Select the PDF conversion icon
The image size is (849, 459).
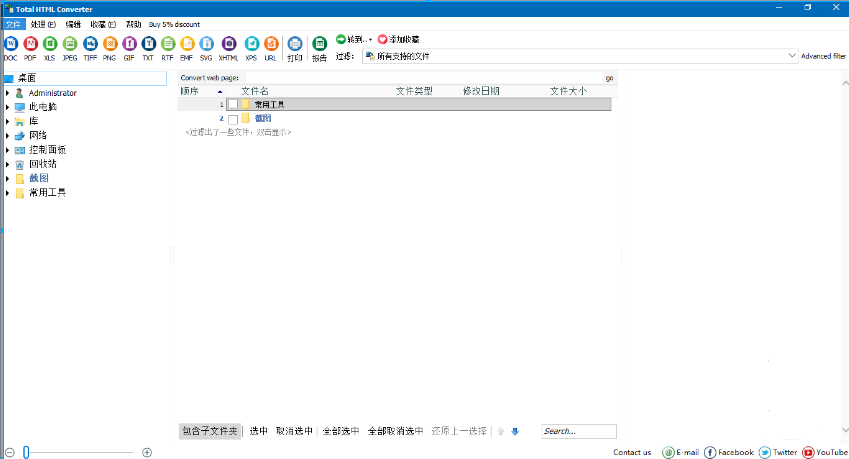pos(30,43)
